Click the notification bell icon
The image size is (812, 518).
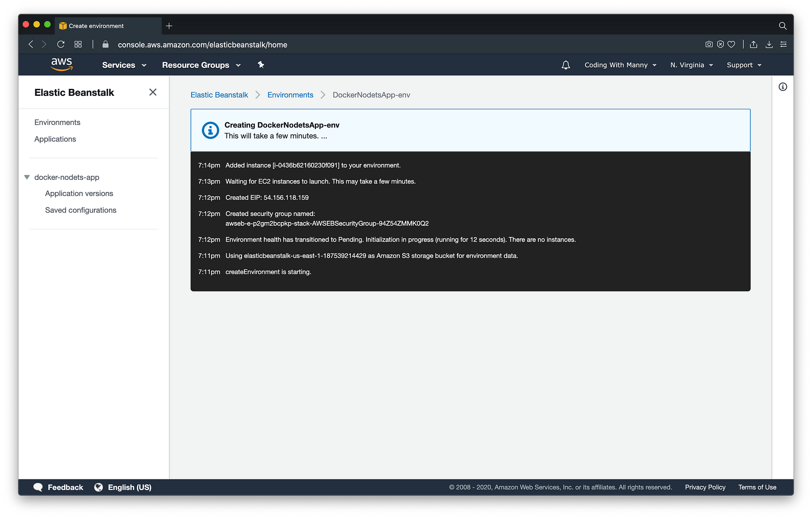tap(565, 65)
